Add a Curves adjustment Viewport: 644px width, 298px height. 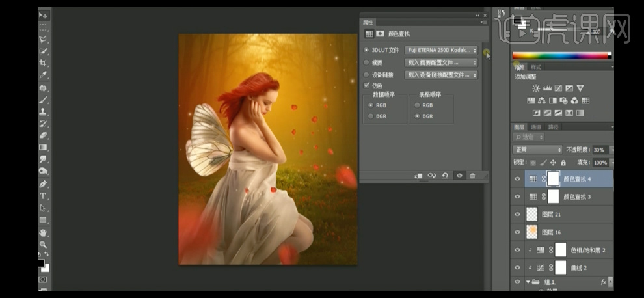coord(558,88)
